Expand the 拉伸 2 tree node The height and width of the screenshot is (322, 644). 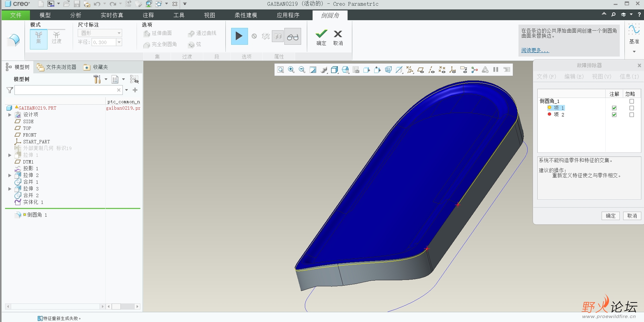point(10,175)
